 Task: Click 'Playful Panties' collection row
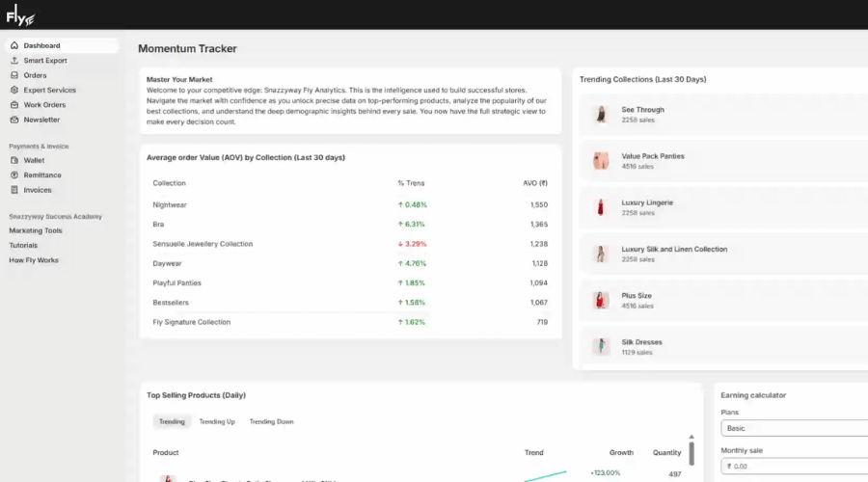(350, 282)
